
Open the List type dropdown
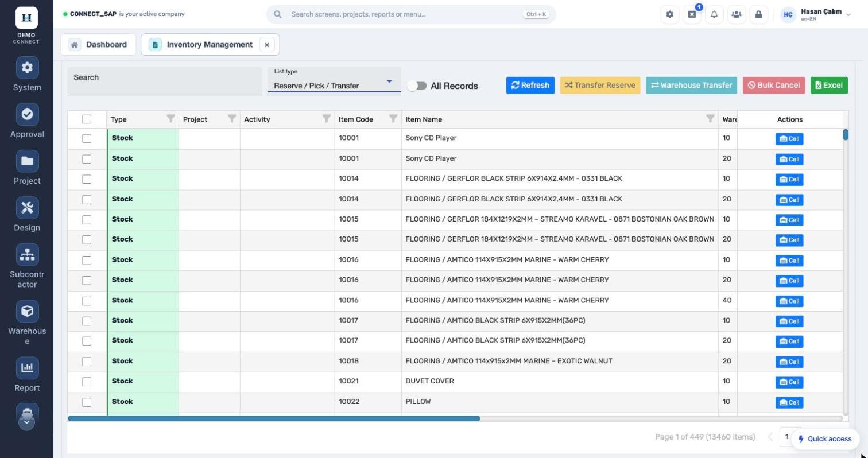coord(334,80)
